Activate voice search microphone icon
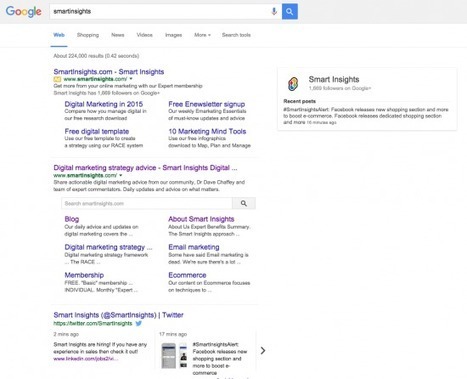Screen dimensions: 467x379 (274, 11)
